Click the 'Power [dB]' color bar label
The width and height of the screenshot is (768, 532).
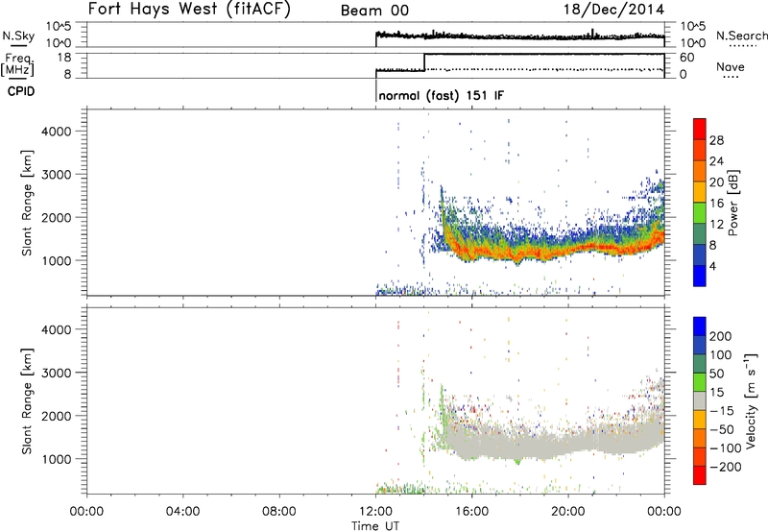[x=732, y=203]
